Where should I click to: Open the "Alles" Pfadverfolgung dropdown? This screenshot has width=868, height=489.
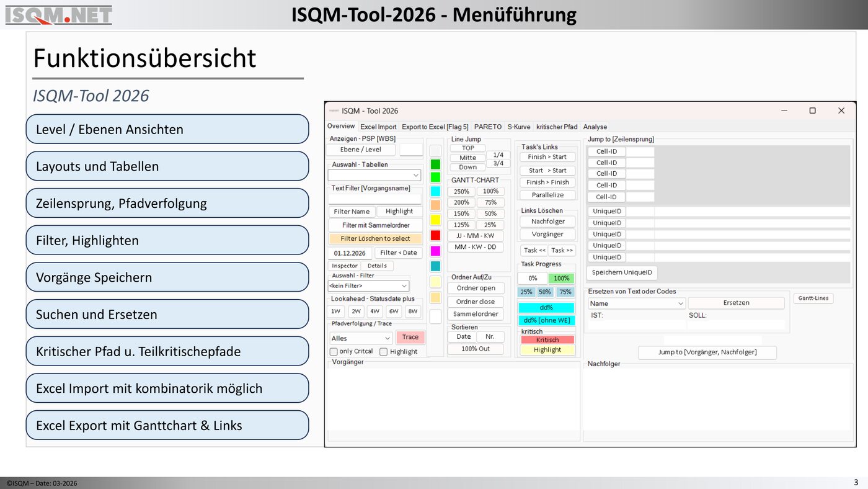tap(360, 338)
